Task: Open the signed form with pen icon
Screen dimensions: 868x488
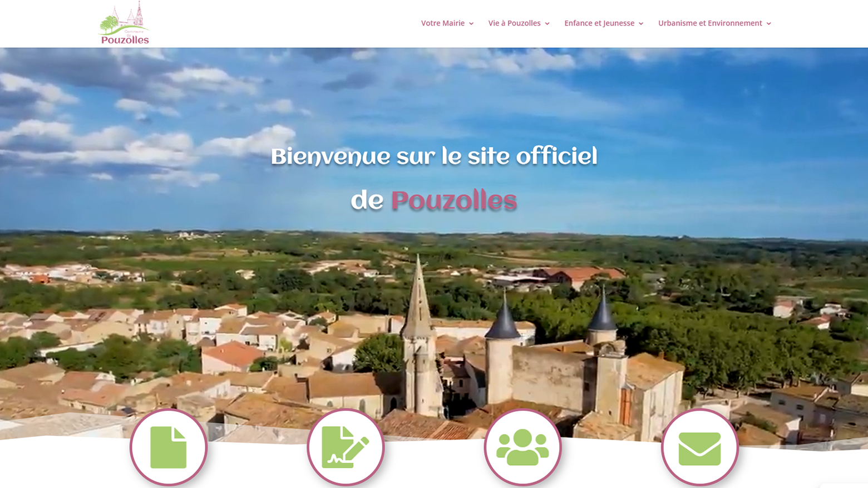Action: tap(346, 447)
